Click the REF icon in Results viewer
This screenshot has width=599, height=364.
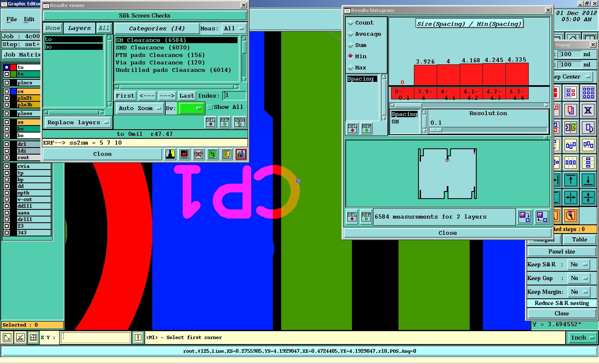point(225,122)
